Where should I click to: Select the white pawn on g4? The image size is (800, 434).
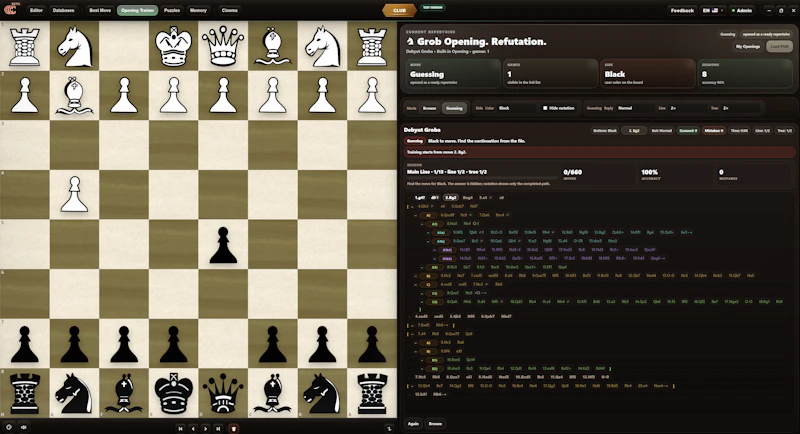pos(74,194)
